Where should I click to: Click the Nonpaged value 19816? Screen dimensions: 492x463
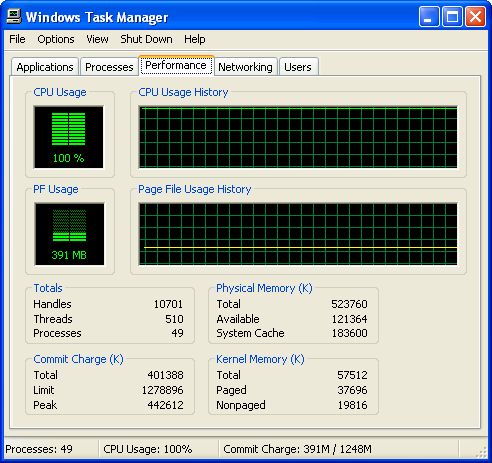coord(352,405)
